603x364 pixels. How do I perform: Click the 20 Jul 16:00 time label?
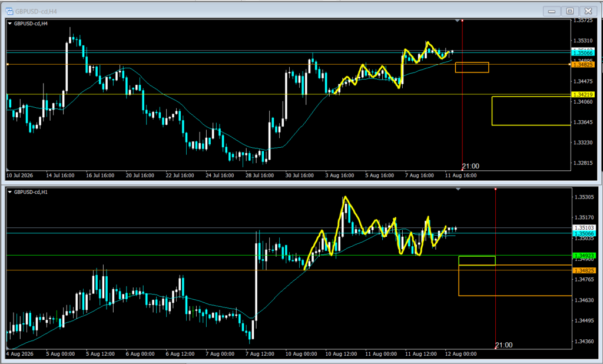coord(140,176)
